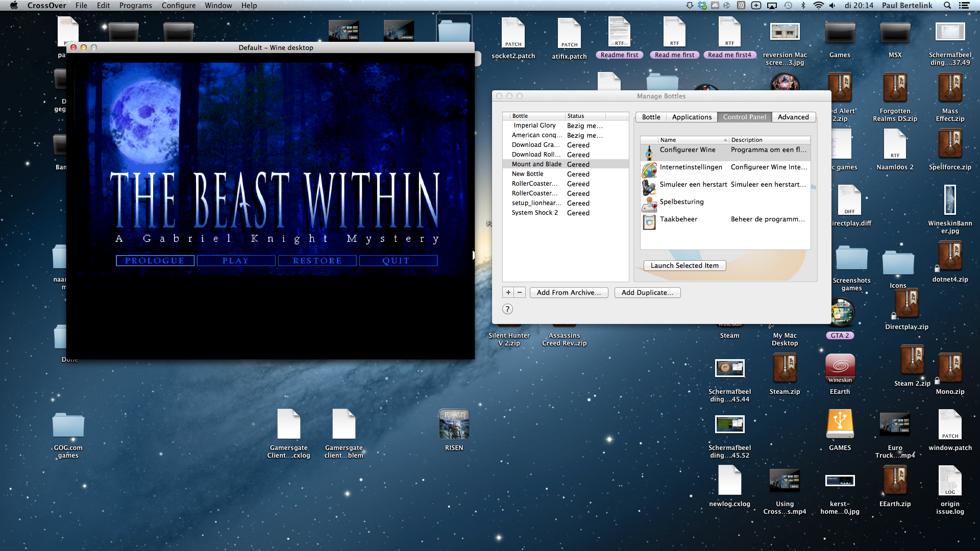Screen dimensions: 980x551
Task: Select the Mass Effect.zip archive icon
Action: (950, 88)
